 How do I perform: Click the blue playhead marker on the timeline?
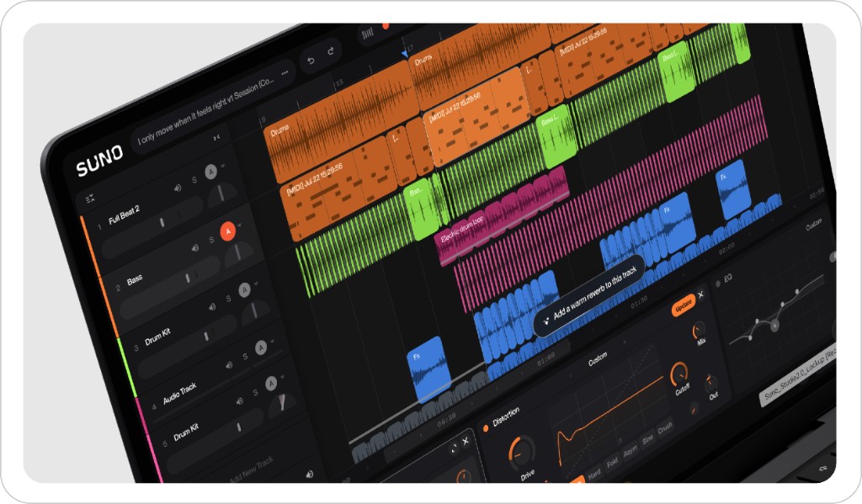coord(405,53)
